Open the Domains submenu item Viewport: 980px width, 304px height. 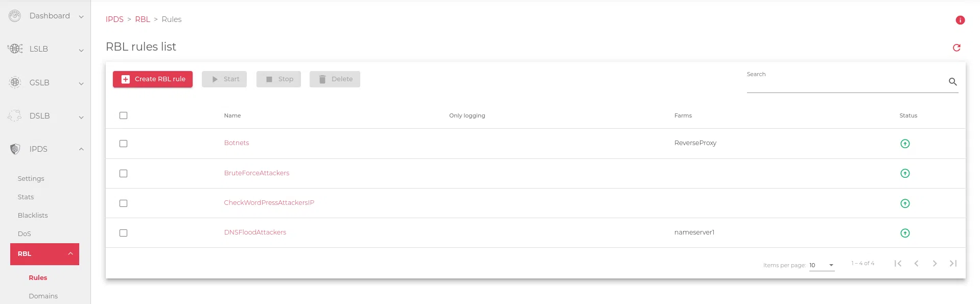[x=43, y=296]
